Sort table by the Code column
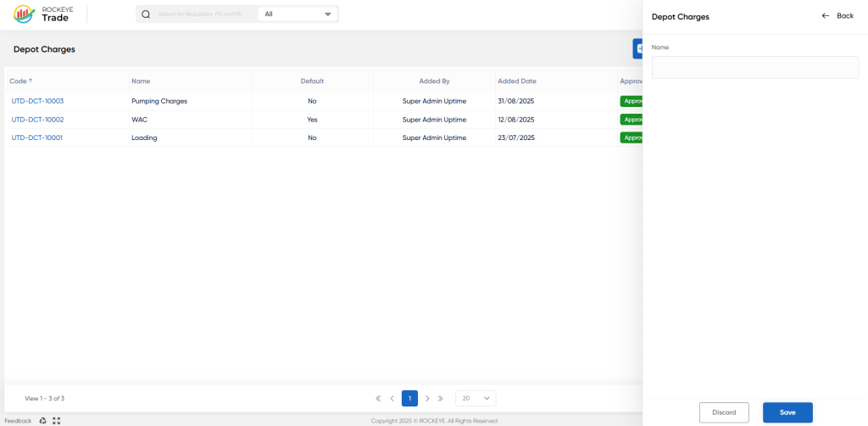 click(21, 81)
